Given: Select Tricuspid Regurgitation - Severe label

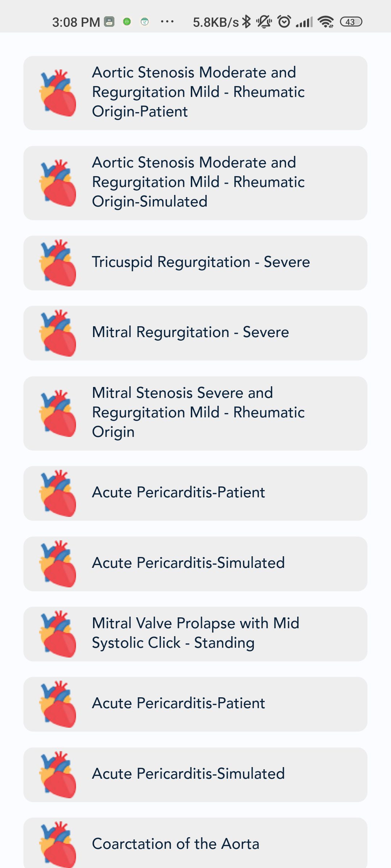Looking at the screenshot, I should [201, 262].
